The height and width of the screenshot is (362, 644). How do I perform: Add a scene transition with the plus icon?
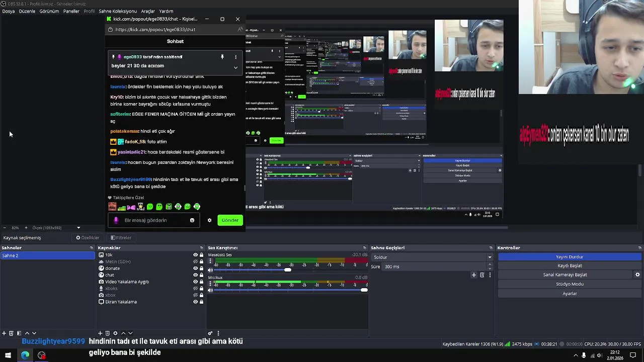pyautogui.click(x=473, y=275)
